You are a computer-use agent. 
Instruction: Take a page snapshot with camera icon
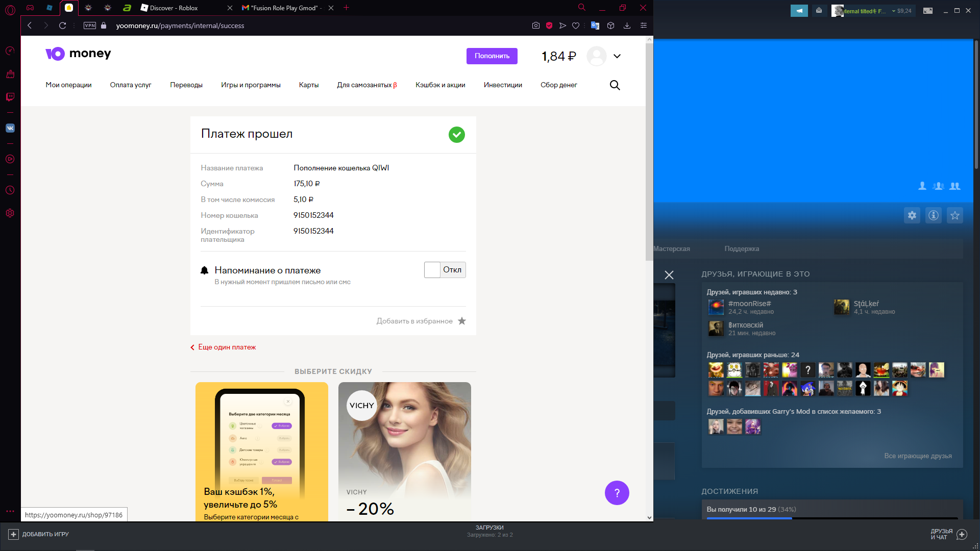[x=535, y=26]
